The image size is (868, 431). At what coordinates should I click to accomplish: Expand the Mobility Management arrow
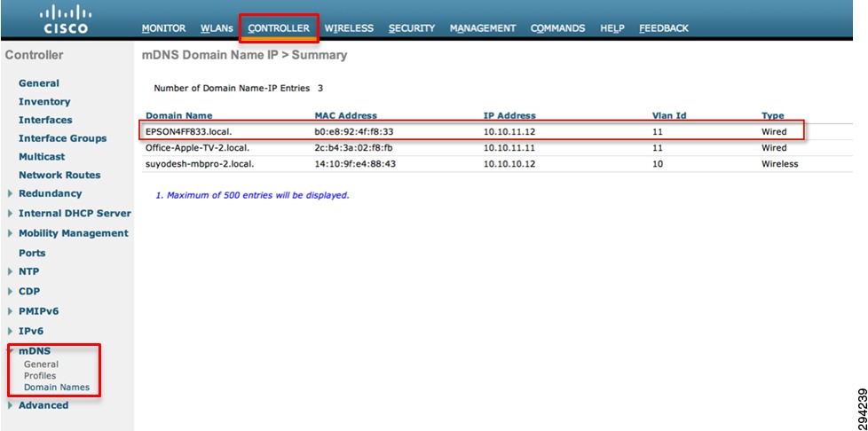pyautogui.click(x=11, y=233)
